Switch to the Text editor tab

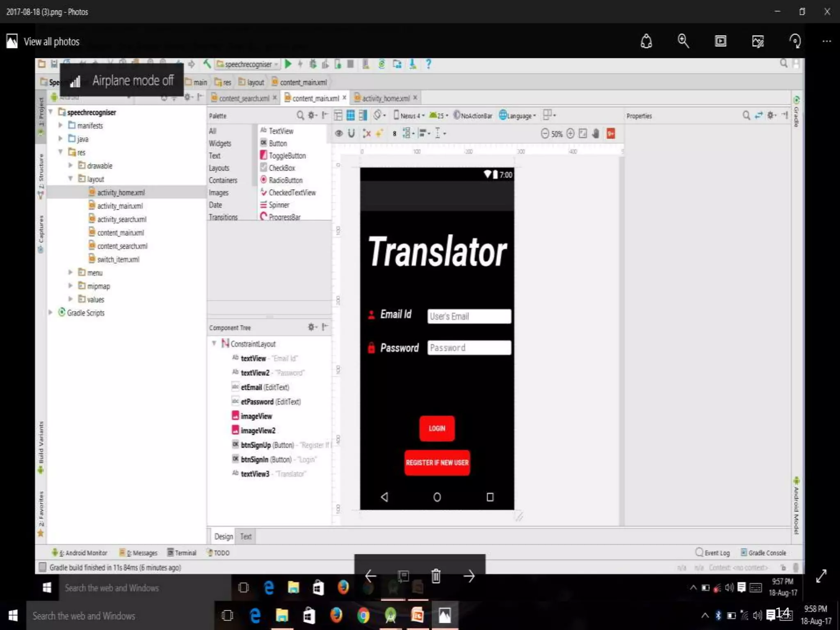coord(245,536)
